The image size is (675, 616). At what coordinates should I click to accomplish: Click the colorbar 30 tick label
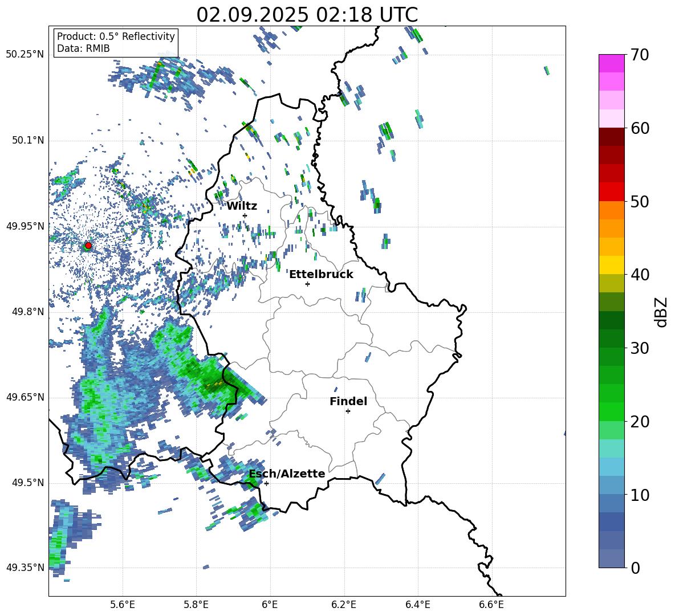640,348
